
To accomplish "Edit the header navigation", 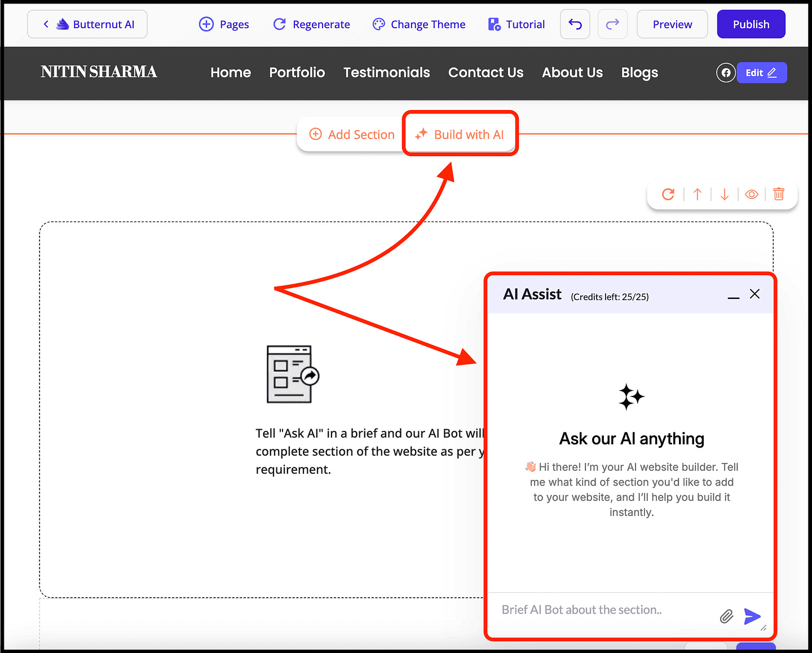I will click(761, 73).
